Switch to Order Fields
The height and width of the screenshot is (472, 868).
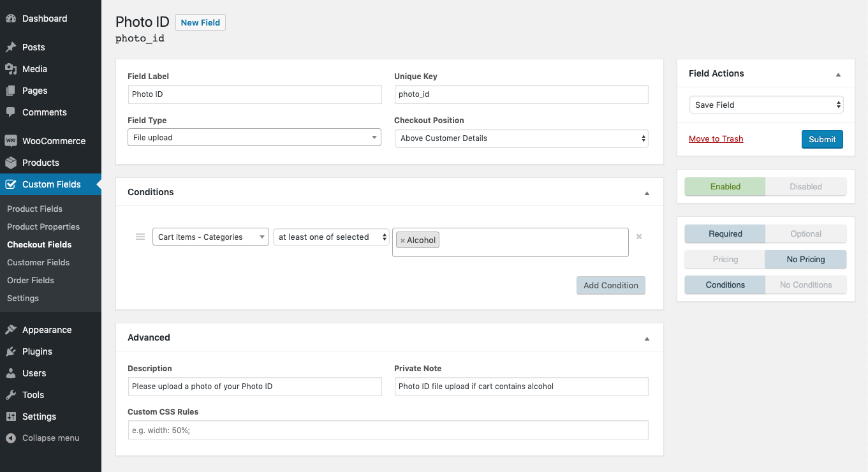tap(30, 280)
